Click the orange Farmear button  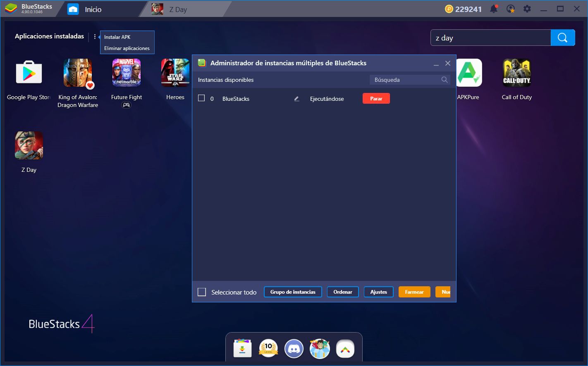[414, 292]
